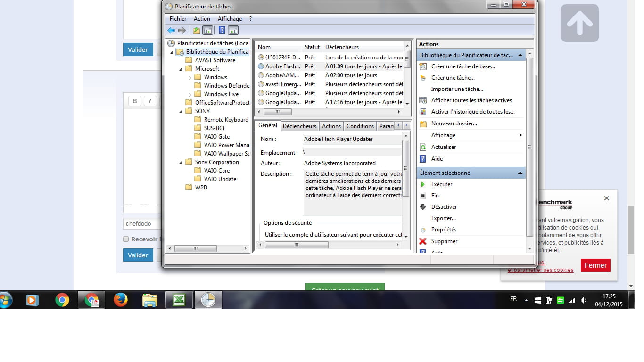
Task: Click the red Supprimer X icon
Action: tap(423, 241)
